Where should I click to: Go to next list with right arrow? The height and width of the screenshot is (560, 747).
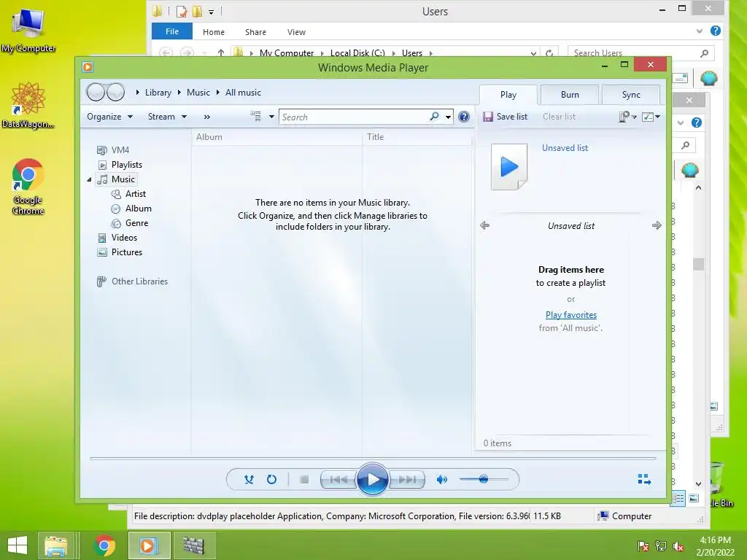pyautogui.click(x=657, y=225)
